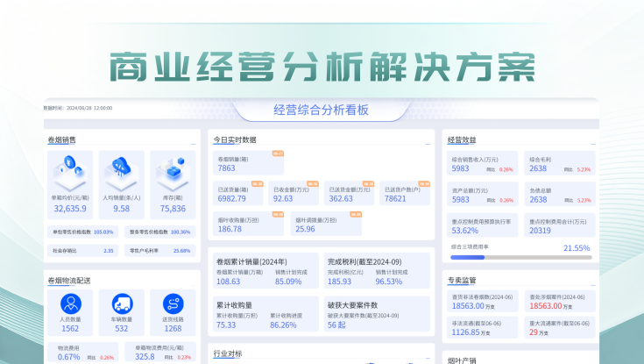This screenshot has width=644, height=364.
Task: Click the 车辆数量 truck icon
Action: click(121, 304)
